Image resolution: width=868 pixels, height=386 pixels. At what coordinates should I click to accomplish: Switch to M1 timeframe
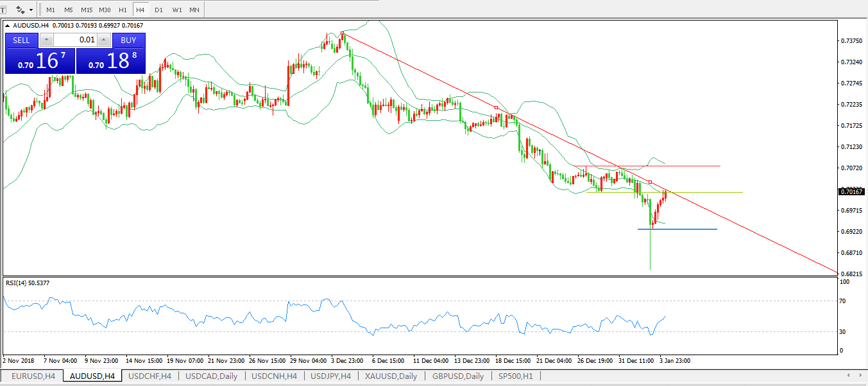point(51,10)
